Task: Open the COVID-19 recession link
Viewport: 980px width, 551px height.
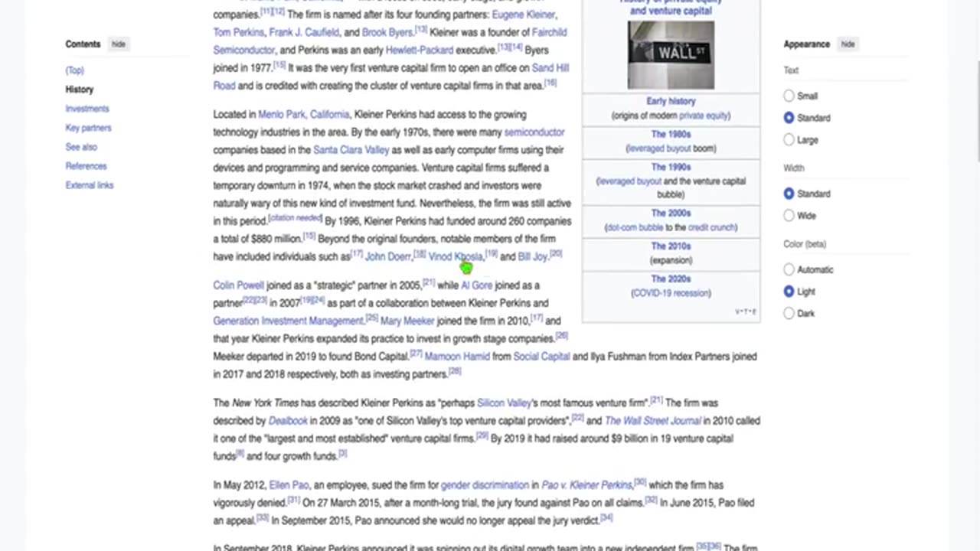Action: coord(671,293)
